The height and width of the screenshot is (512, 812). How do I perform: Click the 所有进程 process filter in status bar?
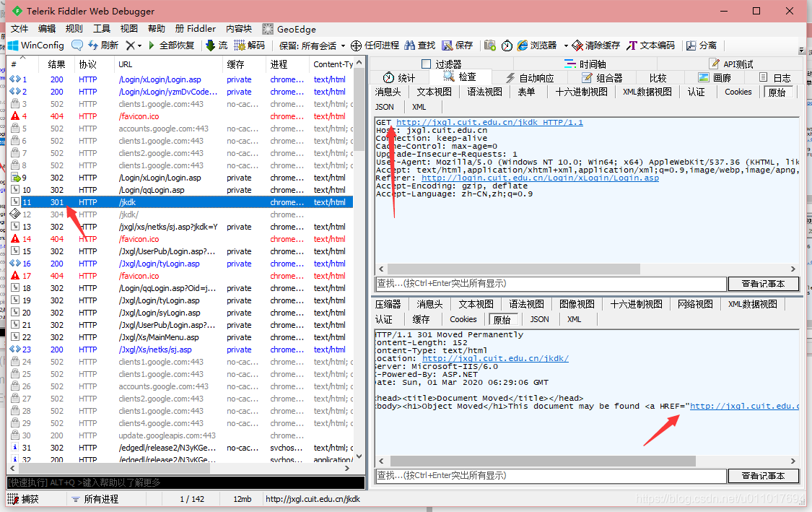(95, 499)
